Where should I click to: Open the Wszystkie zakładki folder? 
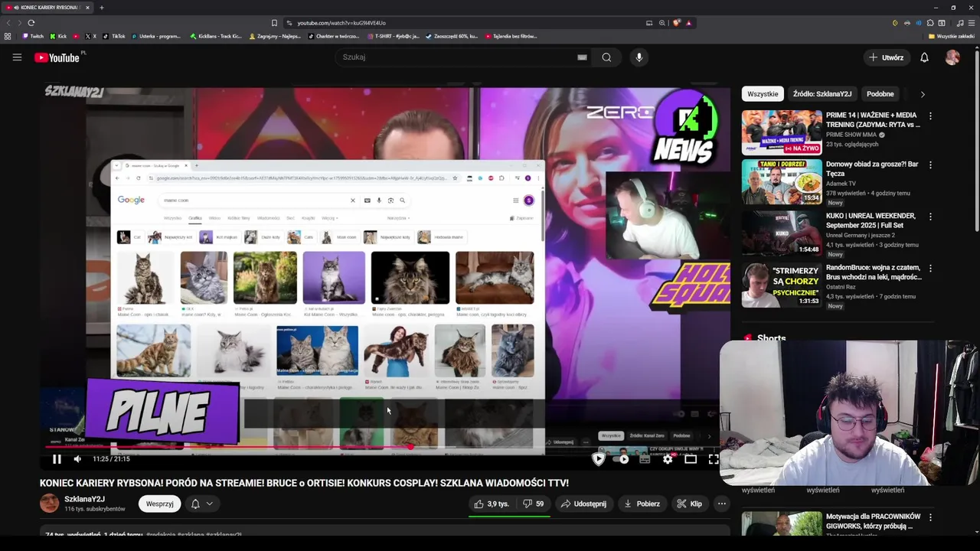tap(951, 36)
